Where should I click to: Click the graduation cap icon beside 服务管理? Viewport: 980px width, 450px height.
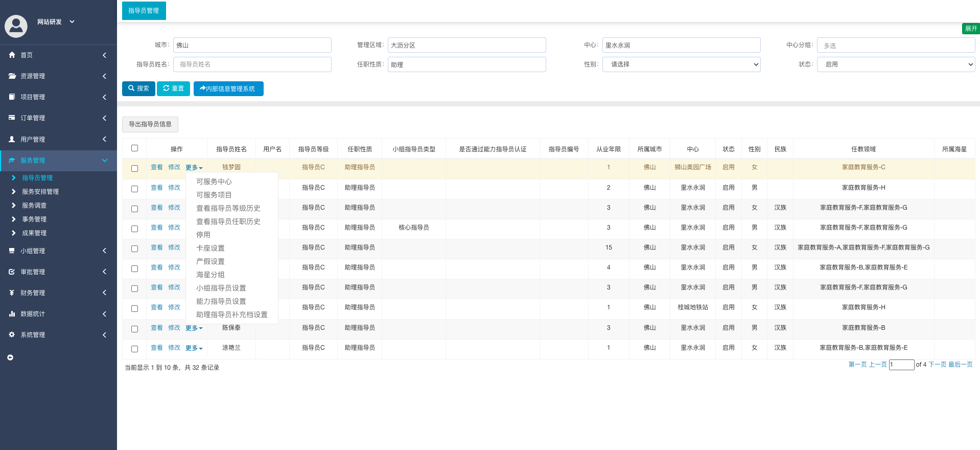(x=12, y=160)
